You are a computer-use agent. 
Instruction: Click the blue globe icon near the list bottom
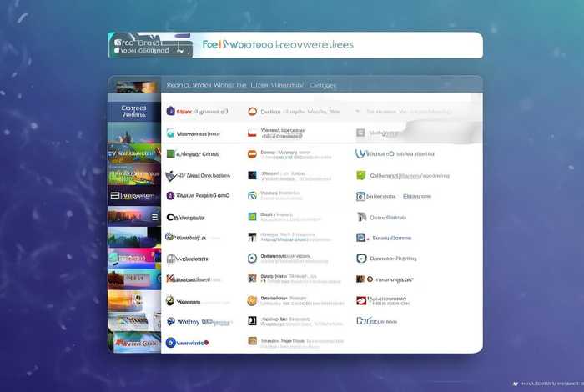tap(170, 342)
